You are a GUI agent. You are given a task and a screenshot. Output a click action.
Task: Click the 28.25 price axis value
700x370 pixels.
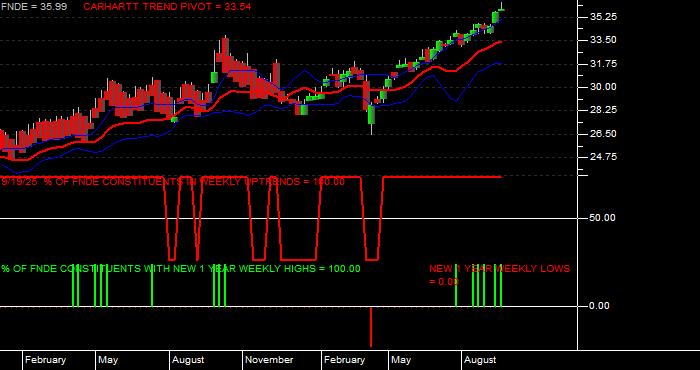[603, 110]
